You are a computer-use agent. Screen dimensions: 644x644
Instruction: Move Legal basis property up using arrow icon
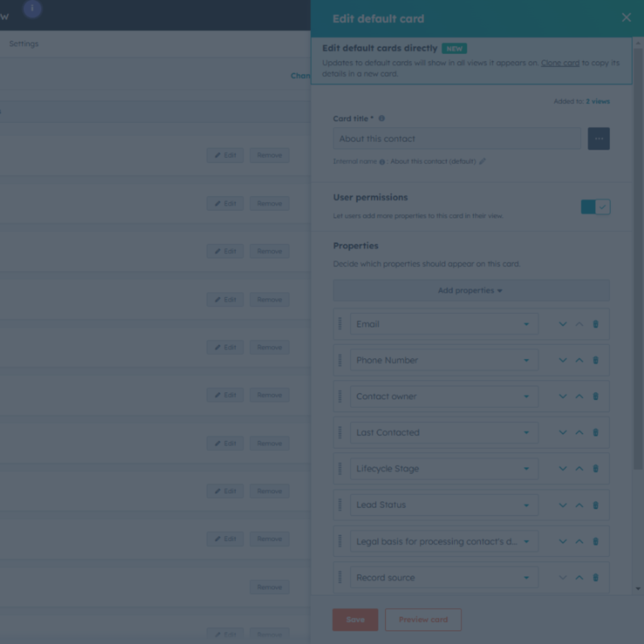click(579, 541)
